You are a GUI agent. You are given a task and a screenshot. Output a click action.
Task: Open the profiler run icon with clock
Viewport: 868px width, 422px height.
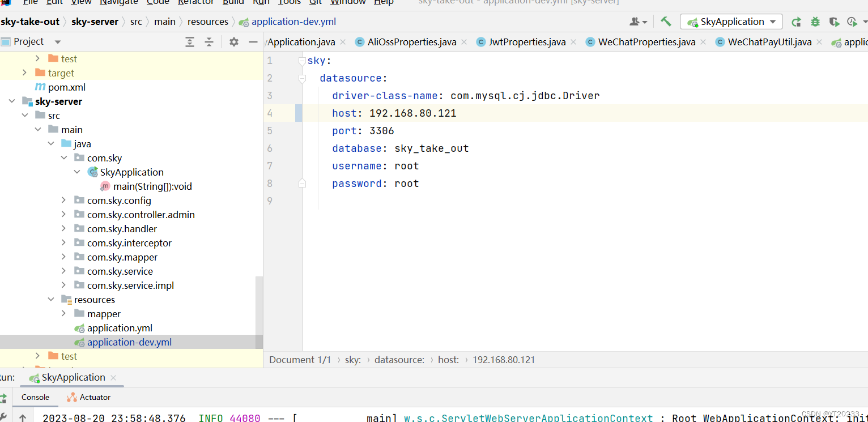coord(852,22)
